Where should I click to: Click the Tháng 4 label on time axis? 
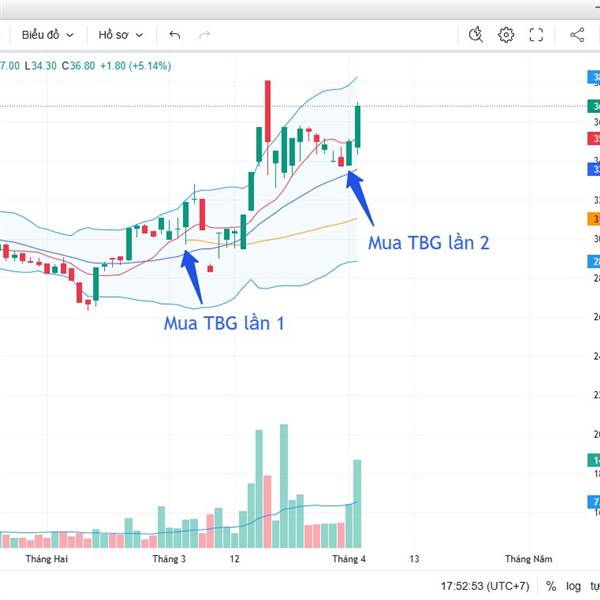[349, 559]
